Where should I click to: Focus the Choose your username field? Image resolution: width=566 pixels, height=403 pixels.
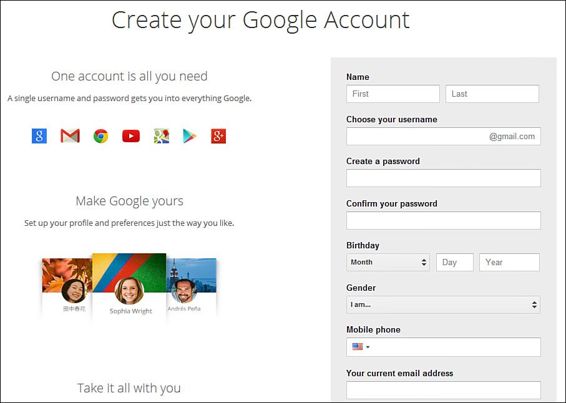[443, 136]
